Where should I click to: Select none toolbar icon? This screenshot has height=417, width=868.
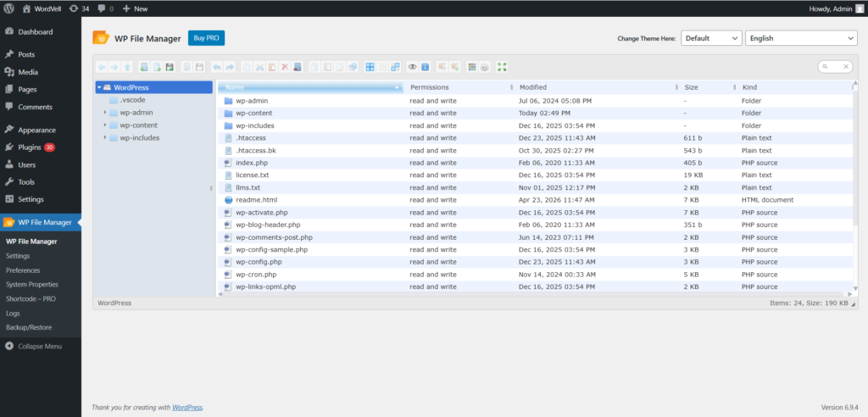(382, 67)
